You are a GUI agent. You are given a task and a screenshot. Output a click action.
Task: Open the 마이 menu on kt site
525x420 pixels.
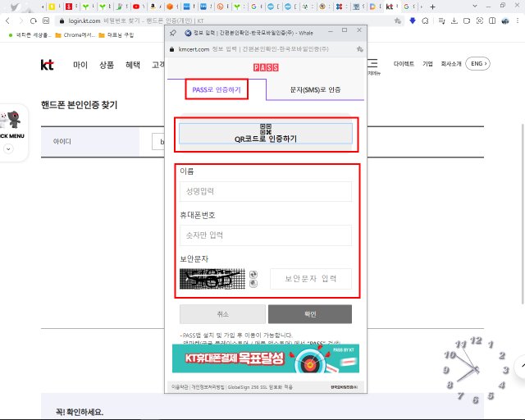point(80,65)
